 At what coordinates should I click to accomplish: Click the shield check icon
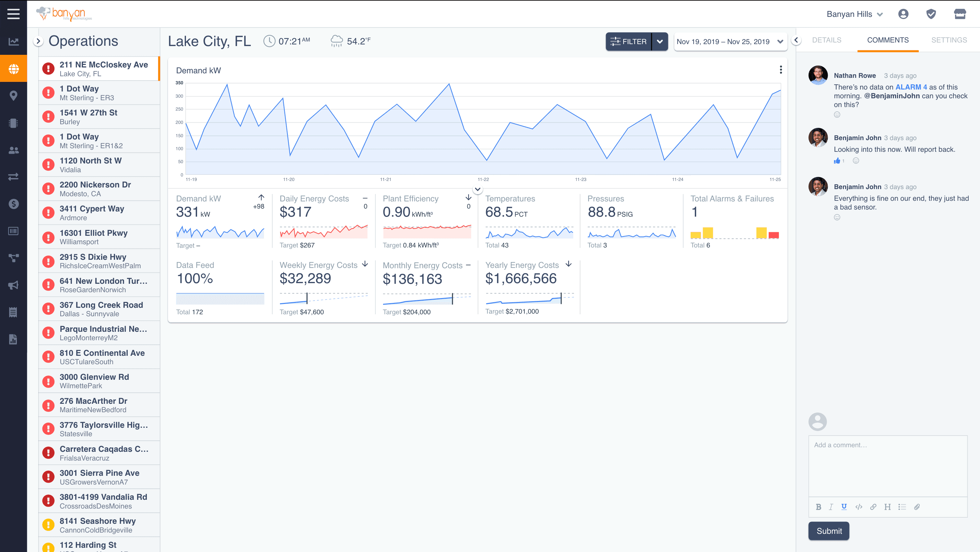[x=931, y=14]
